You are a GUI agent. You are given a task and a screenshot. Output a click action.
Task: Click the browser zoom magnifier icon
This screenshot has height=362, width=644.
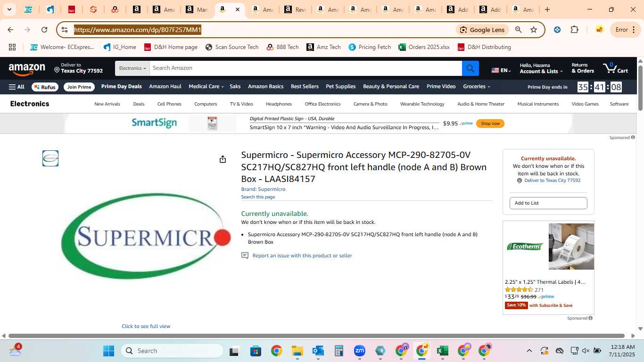click(518, 30)
